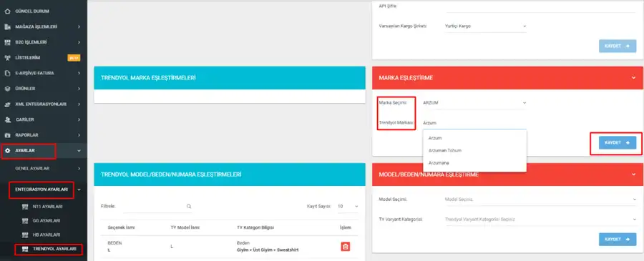The width and height of the screenshot is (644, 261).
Task: Open B2C İşlemleri menu
Action: point(31,42)
